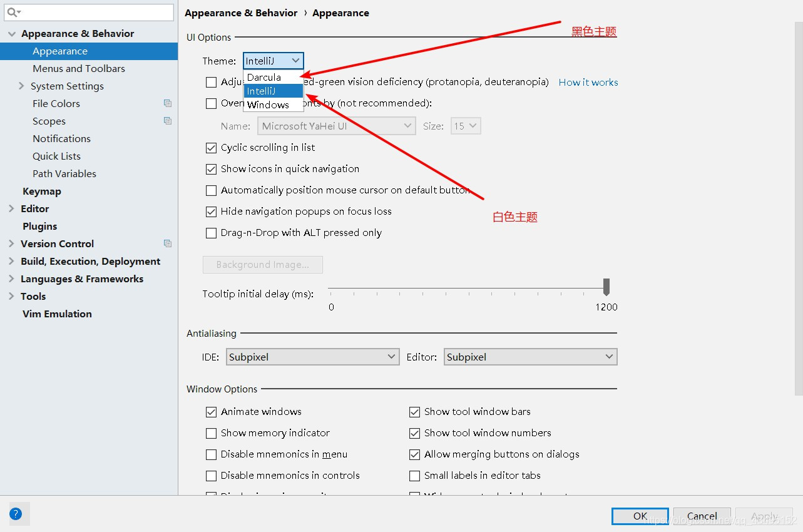Screen dimensions: 803x532
Task: Expand Languages & Frameworks node
Action: tap(12, 279)
